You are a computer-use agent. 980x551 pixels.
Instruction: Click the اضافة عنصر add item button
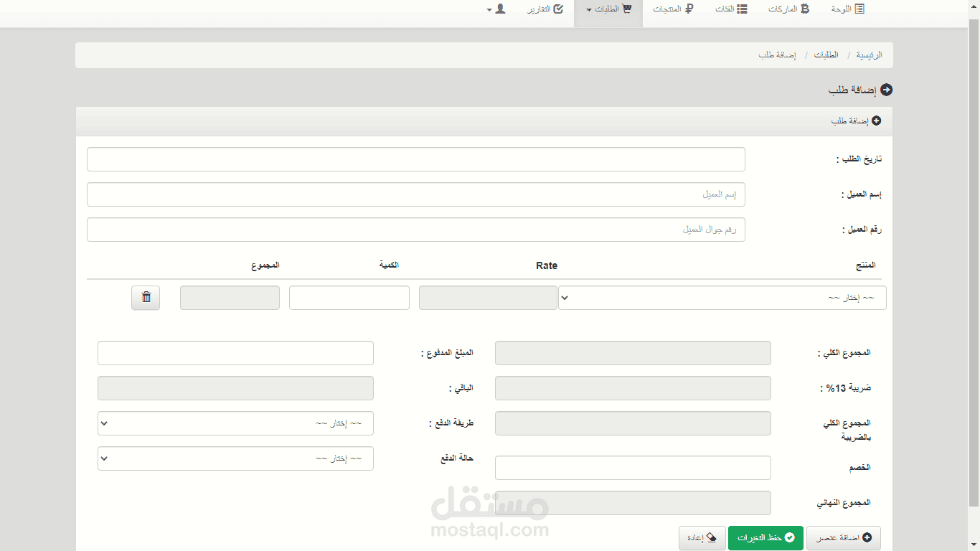coord(844,538)
